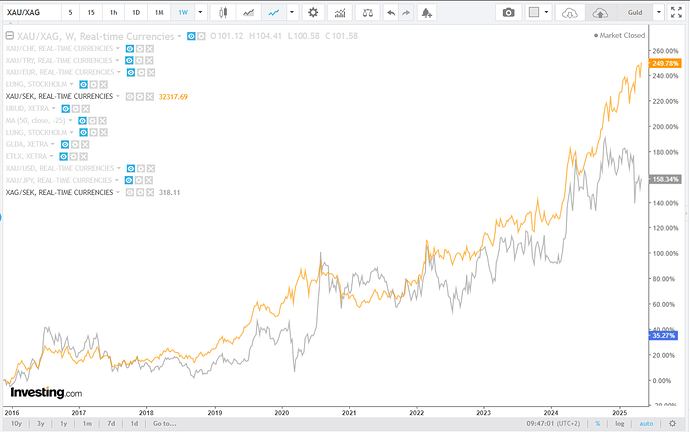Open the XAU/SEK series dropdown arrow
Screen dimensions: 690x432
[x=119, y=96]
